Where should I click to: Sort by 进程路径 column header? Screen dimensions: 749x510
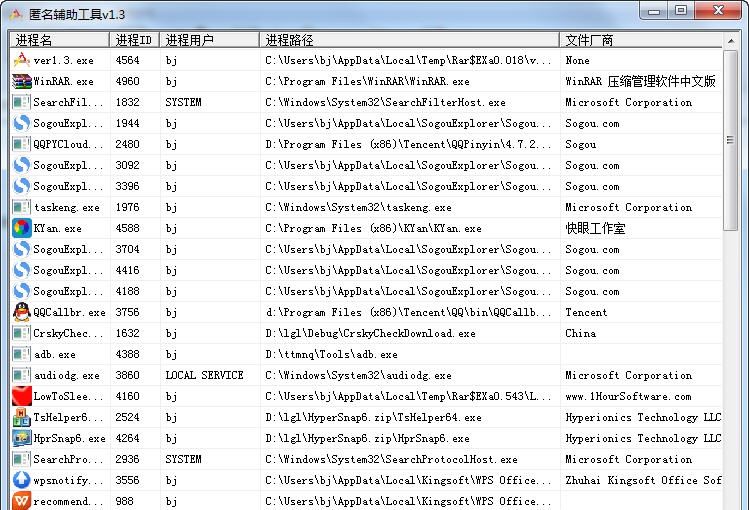coord(409,40)
